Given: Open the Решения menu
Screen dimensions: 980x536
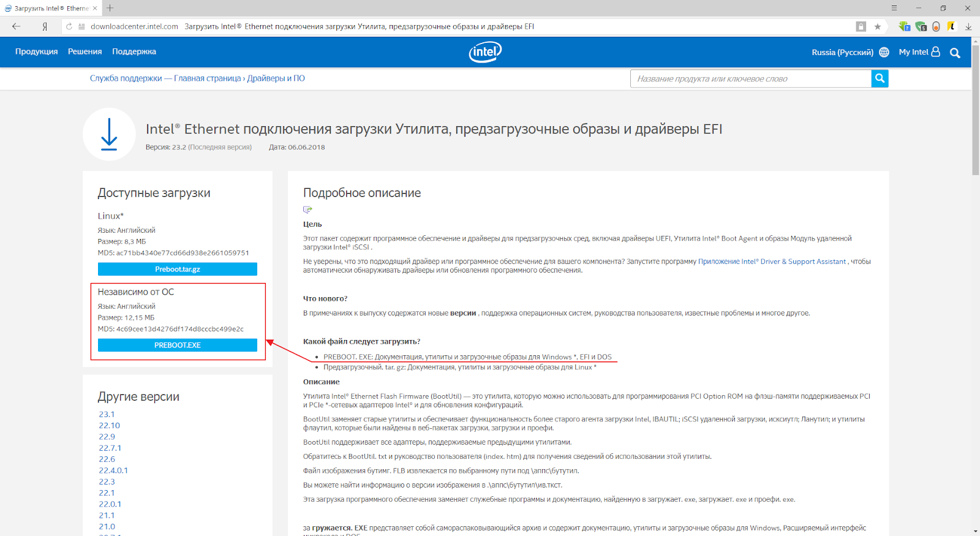Looking at the screenshot, I should coord(85,51).
